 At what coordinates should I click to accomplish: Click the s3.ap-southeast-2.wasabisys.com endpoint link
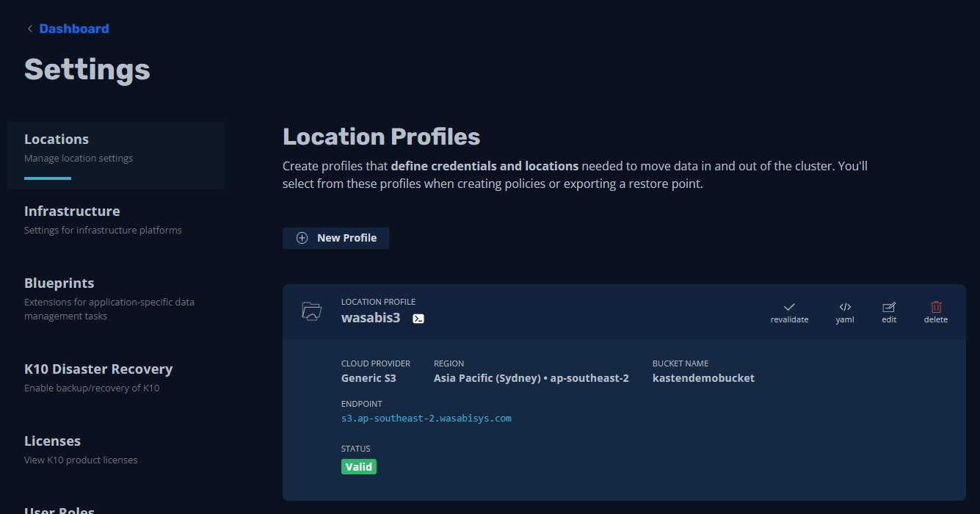pos(426,419)
